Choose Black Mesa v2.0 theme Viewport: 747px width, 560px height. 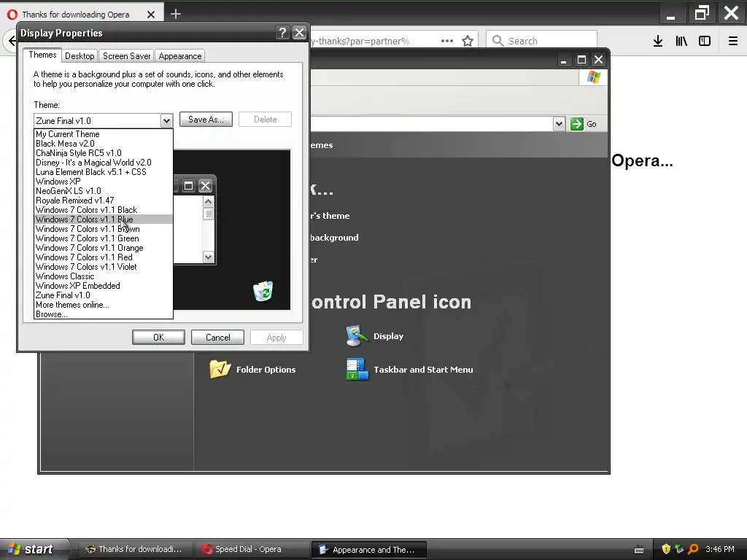104,144
